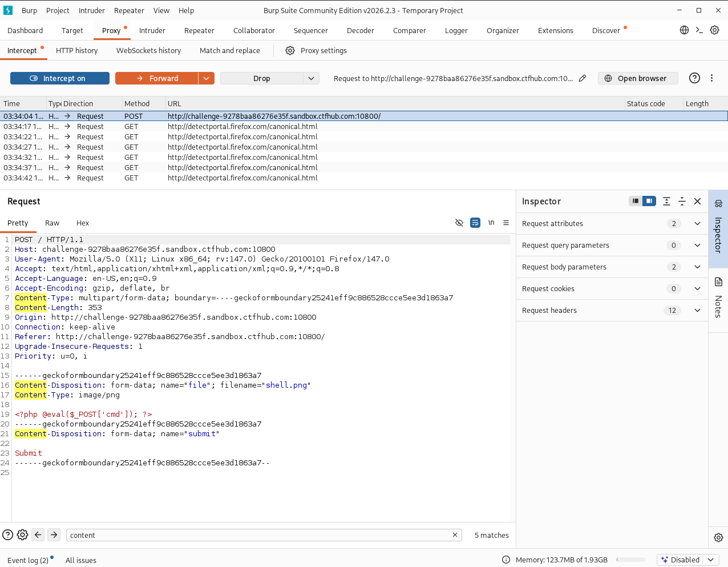Clear the search field with X
Image resolution: width=728 pixels, height=567 pixels.
click(x=455, y=535)
